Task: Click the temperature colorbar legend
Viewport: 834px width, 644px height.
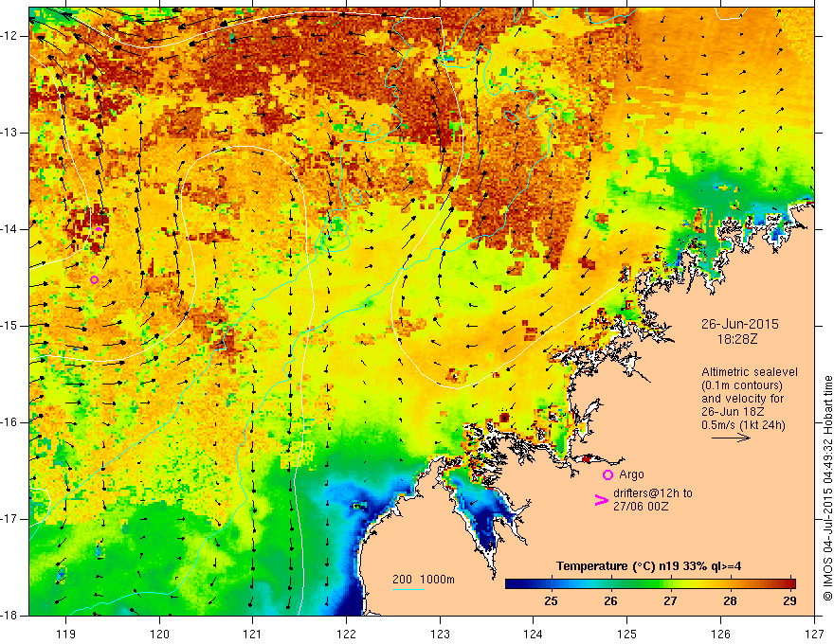Action: pos(650,584)
